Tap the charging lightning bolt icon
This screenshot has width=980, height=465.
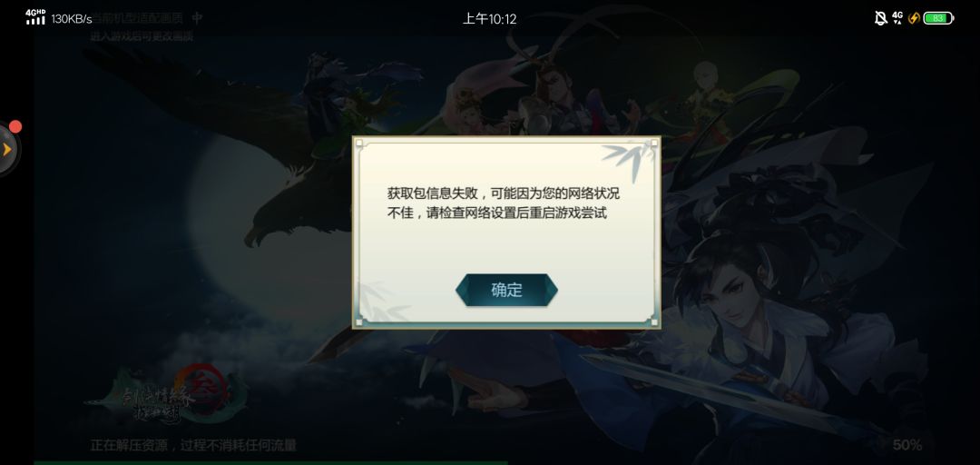click(914, 18)
